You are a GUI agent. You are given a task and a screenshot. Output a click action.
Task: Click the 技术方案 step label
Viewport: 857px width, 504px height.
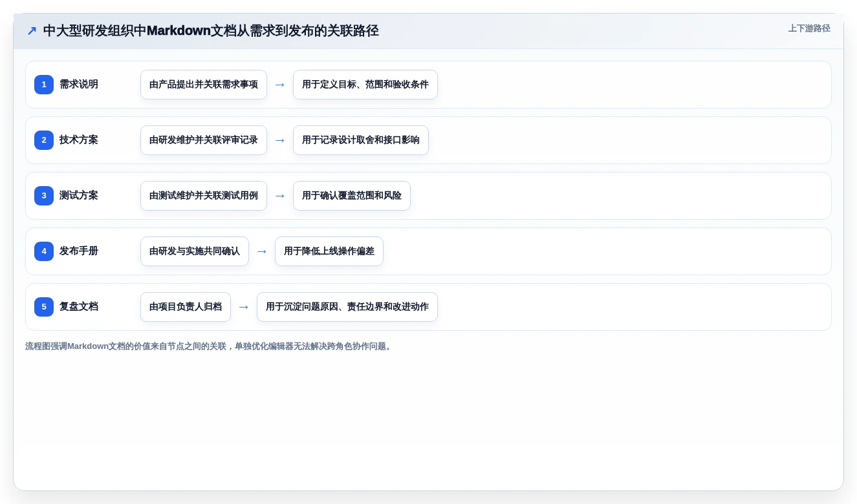[79, 140]
